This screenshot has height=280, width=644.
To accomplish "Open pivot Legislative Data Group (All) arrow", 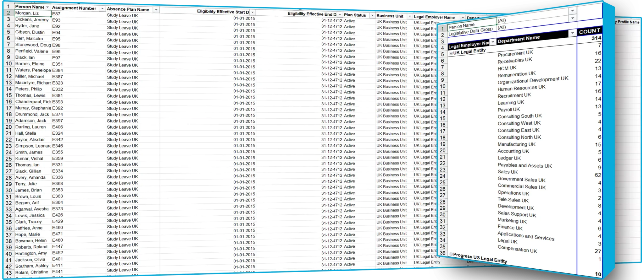I will 573,18.
